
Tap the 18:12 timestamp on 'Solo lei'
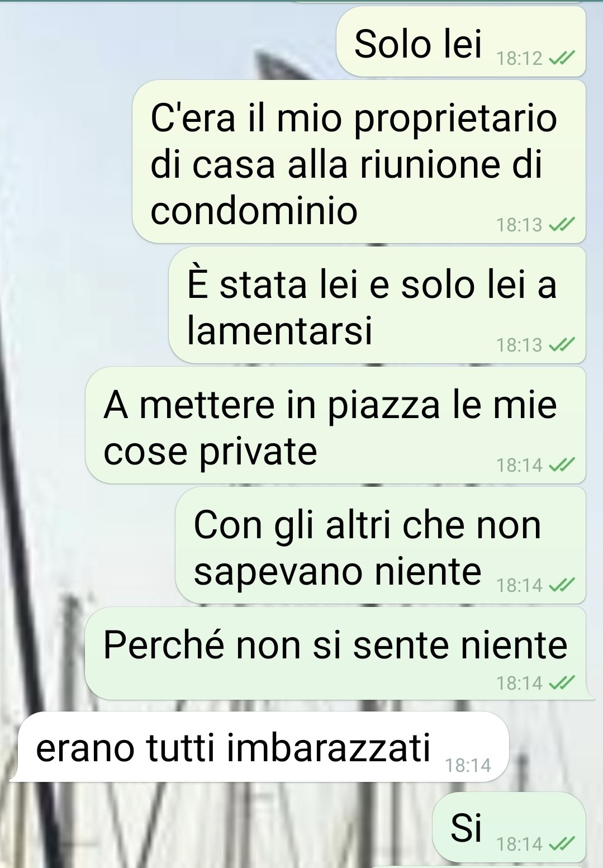point(520,58)
